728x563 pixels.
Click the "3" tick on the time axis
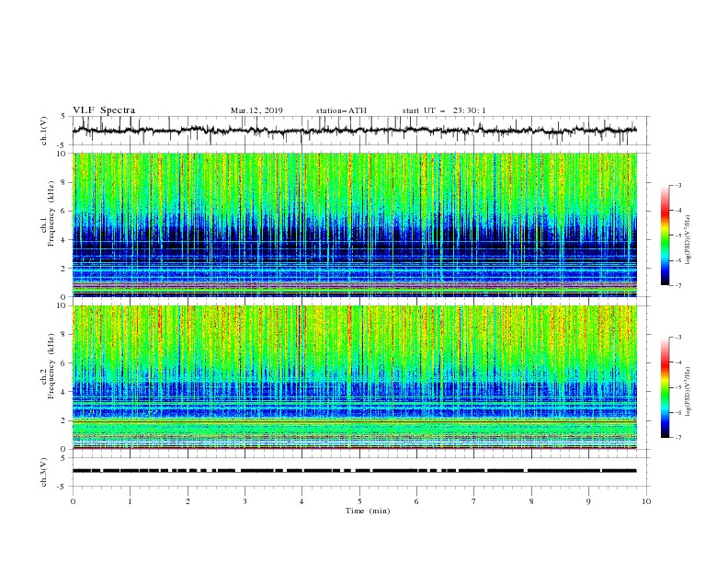pyautogui.click(x=245, y=501)
